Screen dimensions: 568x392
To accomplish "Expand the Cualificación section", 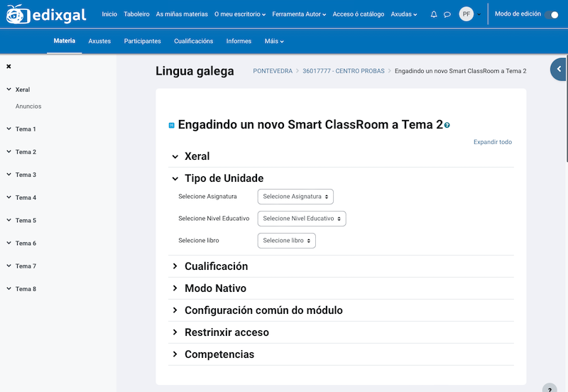I will [x=175, y=266].
